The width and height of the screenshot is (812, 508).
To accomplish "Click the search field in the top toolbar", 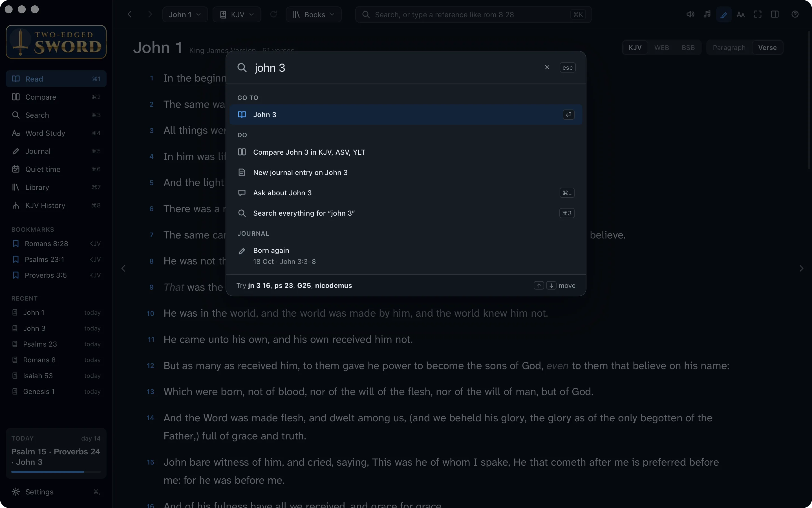I will 473,14.
